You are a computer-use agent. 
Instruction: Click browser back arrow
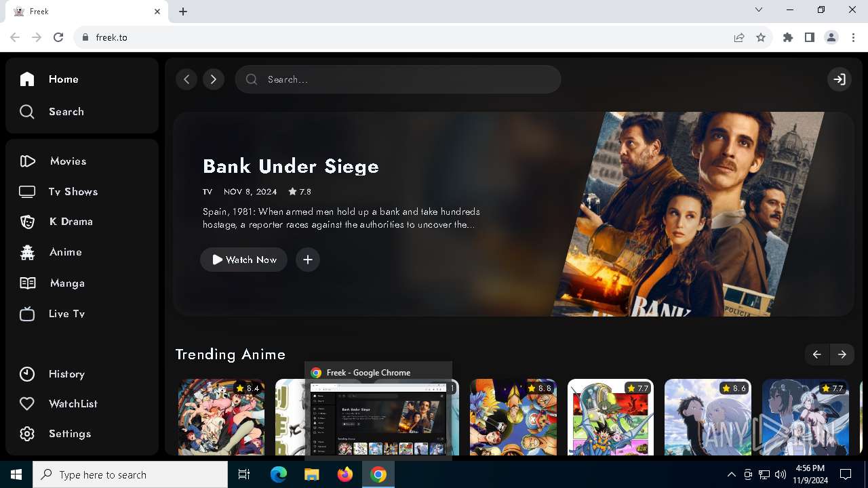(x=15, y=37)
